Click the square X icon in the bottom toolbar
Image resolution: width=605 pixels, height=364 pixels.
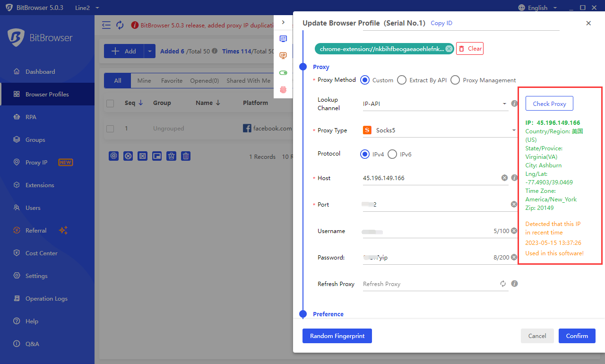pyautogui.click(x=142, y=156)
